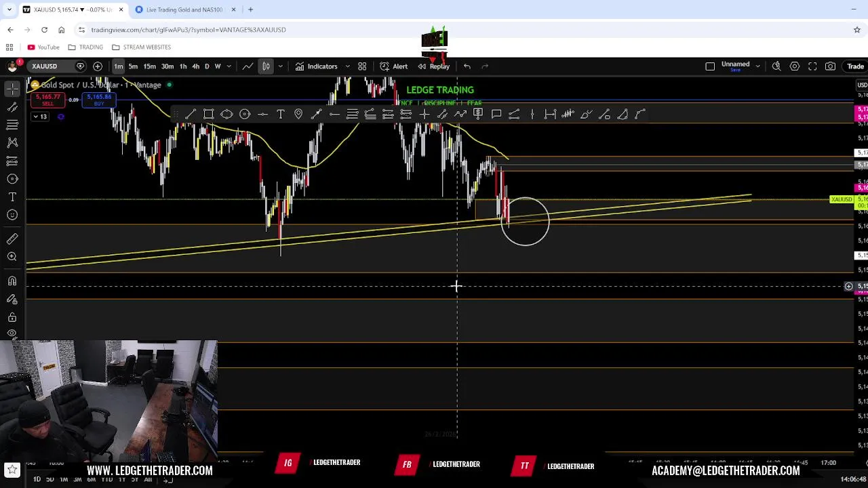Image resolution: width=868 pixels, height=488 pixels.
Task: Select the comment bubble tool in favorites toolbar
Action: pos(496,115)
